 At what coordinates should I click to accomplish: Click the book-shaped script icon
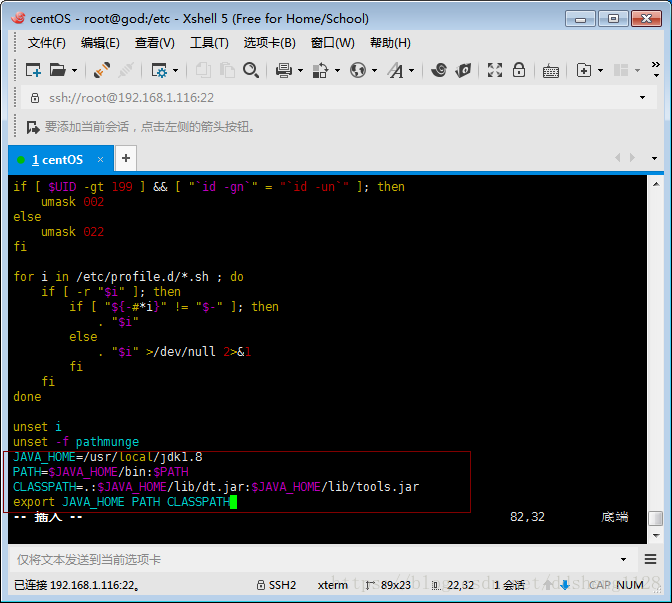463,70
